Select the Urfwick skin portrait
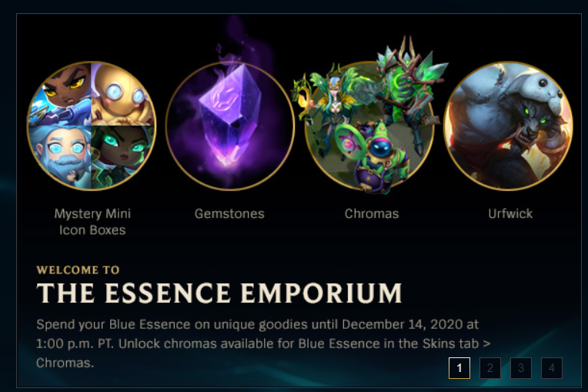 [508, 126]
